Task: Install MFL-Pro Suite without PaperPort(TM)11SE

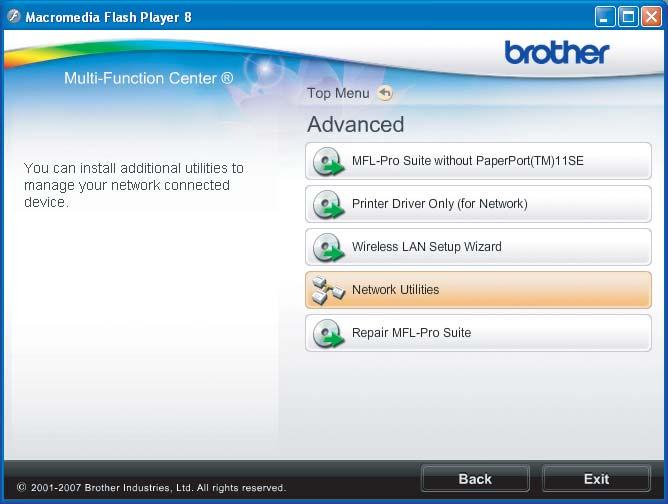Action: tap(478, 161)
